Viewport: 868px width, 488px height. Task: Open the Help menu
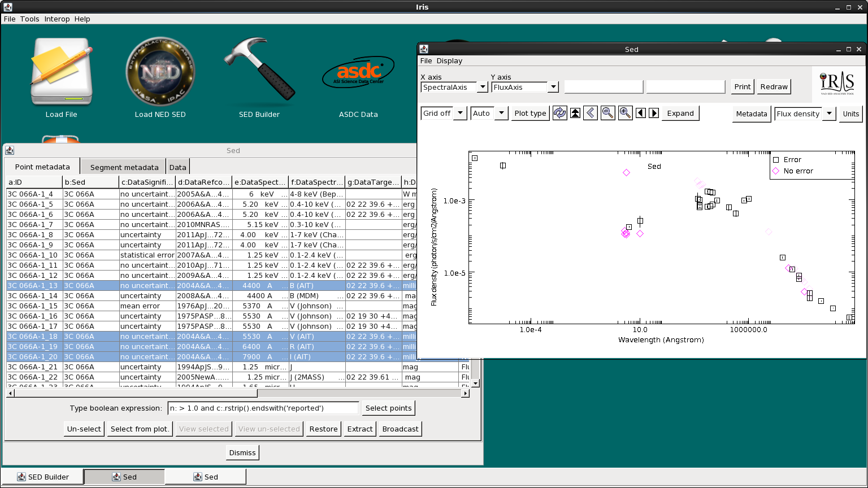click(x=83, y=19)
